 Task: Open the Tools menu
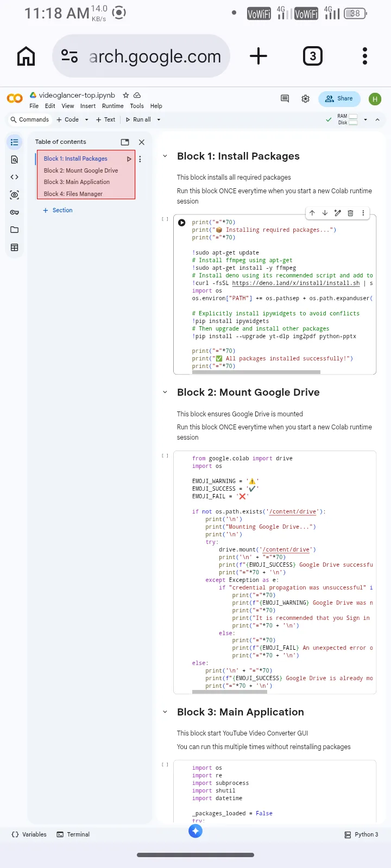pyautogui.click(x=137, y=106)
